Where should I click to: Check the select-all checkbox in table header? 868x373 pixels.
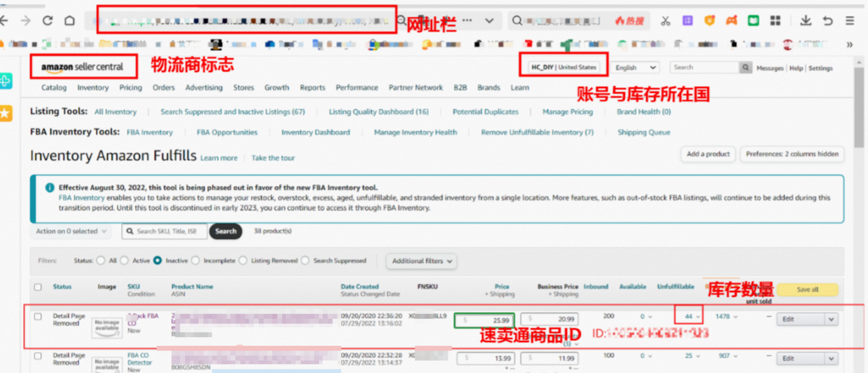click(x=38, y=287)
